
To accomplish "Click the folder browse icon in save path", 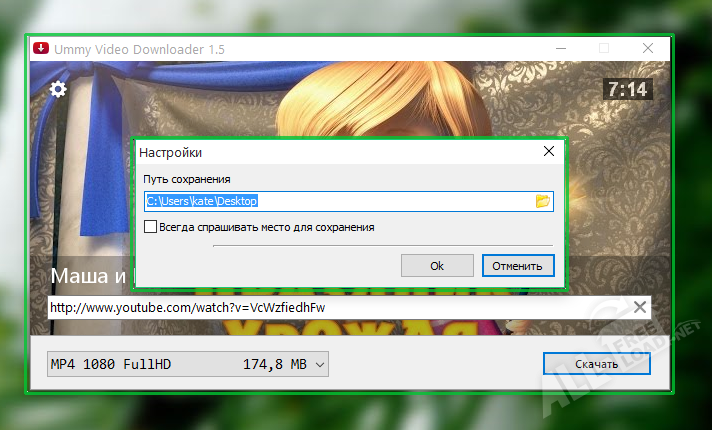I will pyautogui.click(x=542, y=201).
